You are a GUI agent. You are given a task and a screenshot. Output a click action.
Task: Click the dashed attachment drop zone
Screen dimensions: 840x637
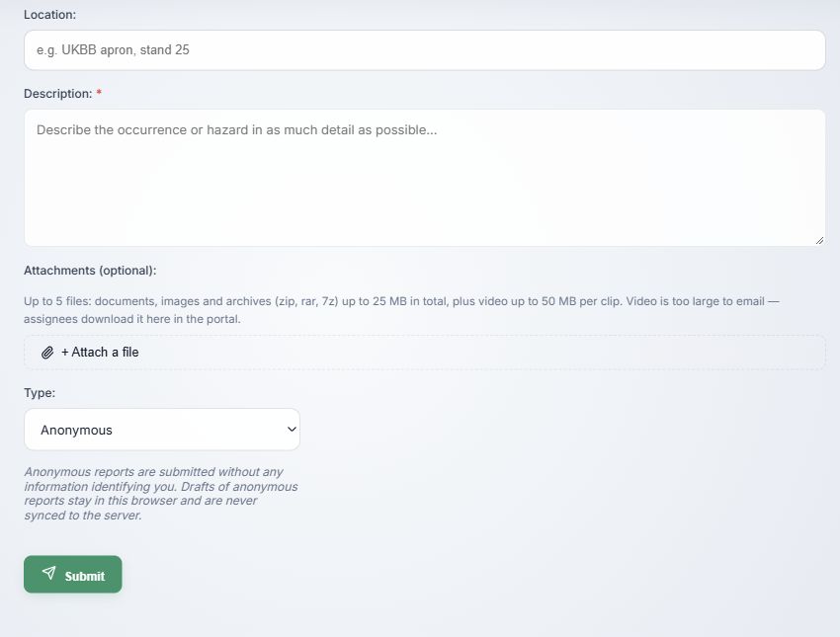pyautogui.click(x=424, y=353)
